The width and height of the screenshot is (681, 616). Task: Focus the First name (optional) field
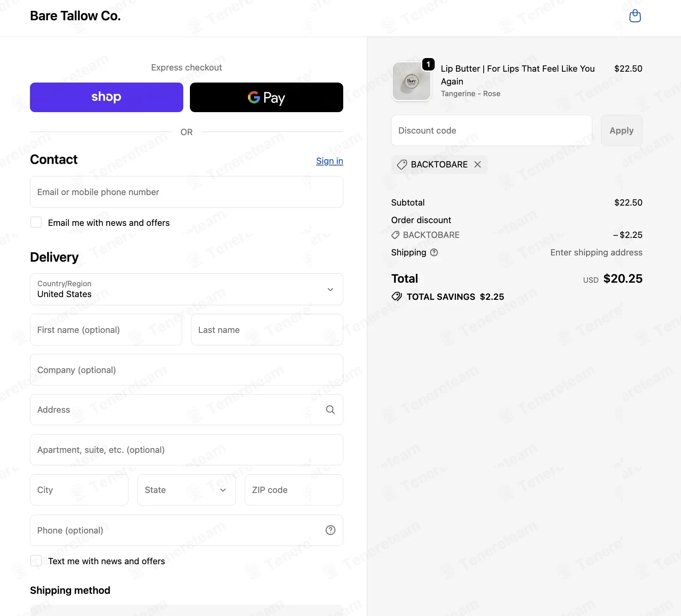coord(106,330)
